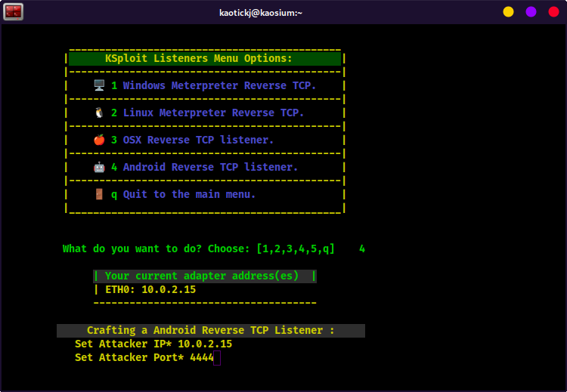Click the entered choice '4' after the prompt
This screenshot has height=392, width=567.
point(362,249)
